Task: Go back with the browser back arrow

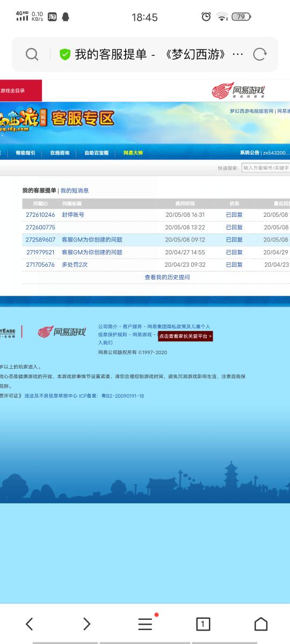Action: coord(30,624)
